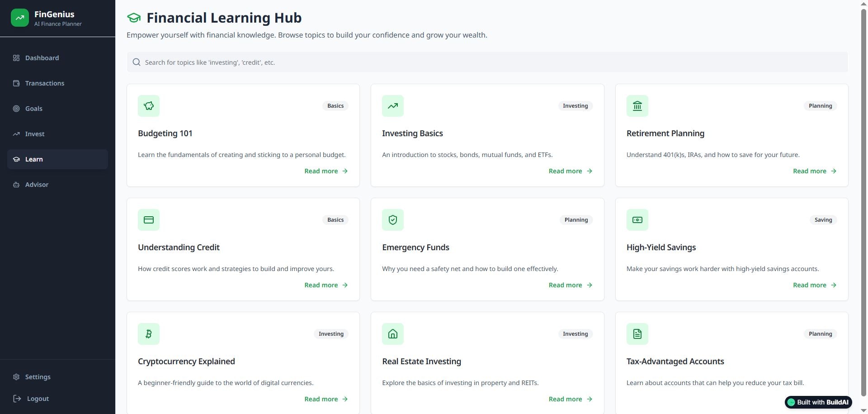Click the house icon on Real Estate Investing

393,334
